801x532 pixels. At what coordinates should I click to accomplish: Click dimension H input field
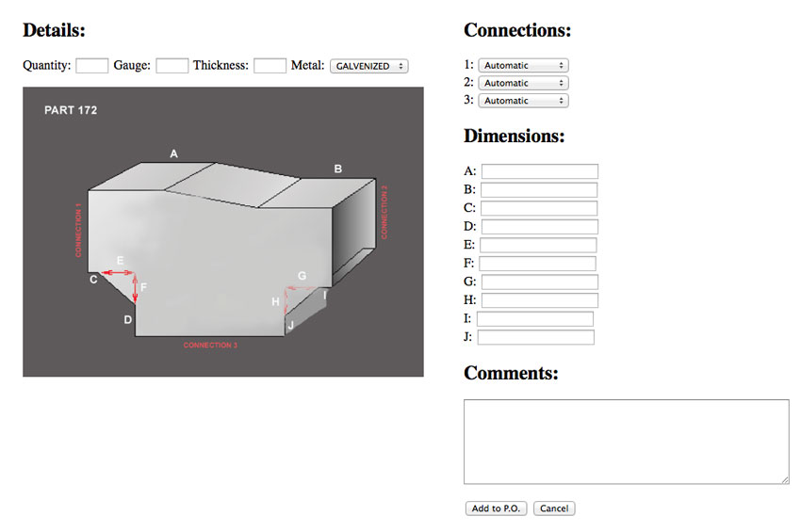coord(539,300)
